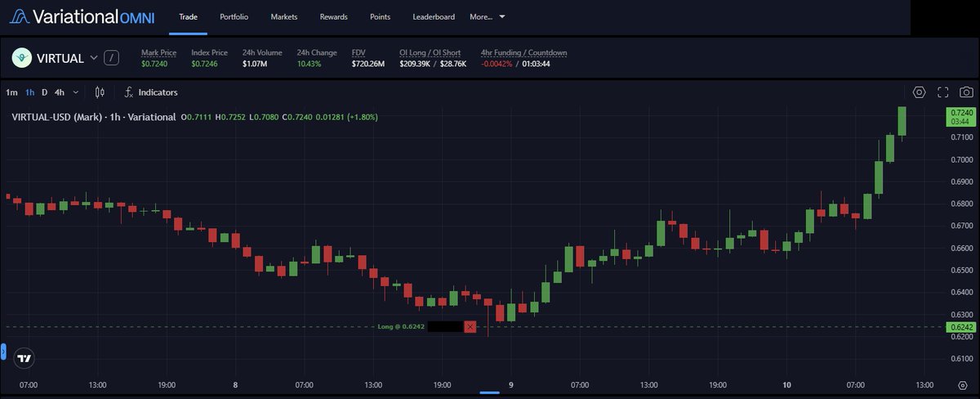Click the slash search shortcut icon

coord(112,58)
